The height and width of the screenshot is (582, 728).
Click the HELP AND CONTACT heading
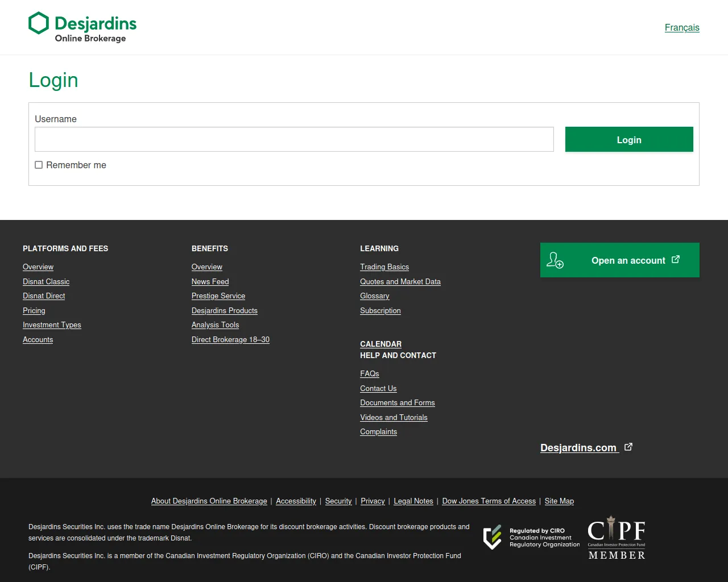click(x=398, y=355)
